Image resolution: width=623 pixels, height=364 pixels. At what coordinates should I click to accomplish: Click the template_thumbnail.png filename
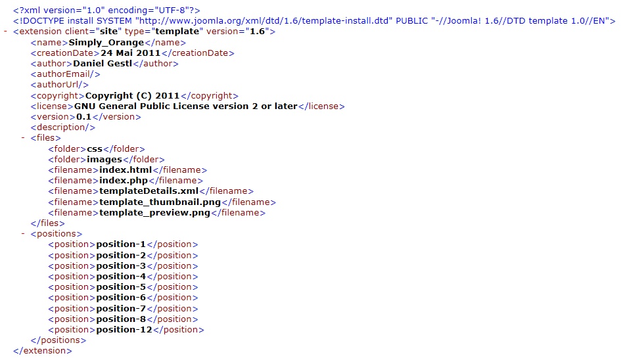tap(160, 202)
